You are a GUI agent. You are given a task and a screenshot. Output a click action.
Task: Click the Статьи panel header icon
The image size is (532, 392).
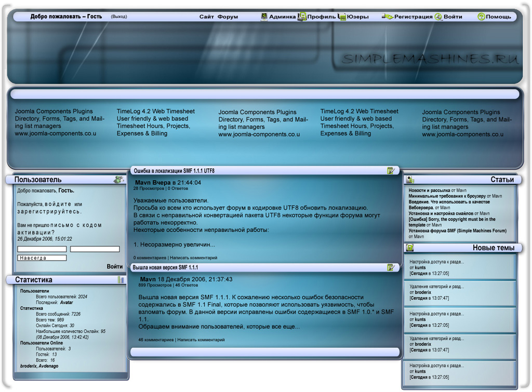tap(410, 179)
